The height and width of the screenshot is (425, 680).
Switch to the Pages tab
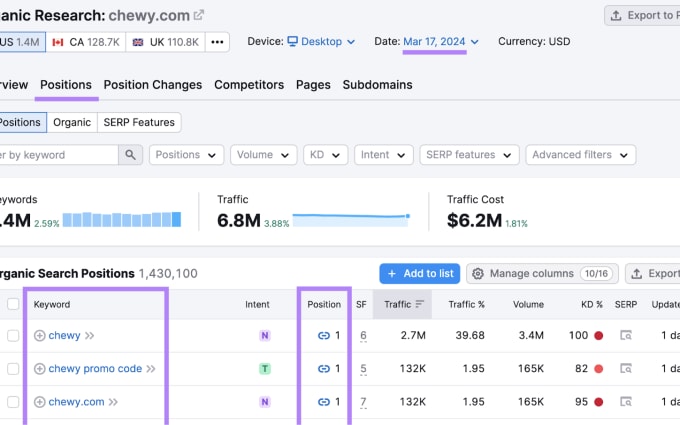pyautogui.click(x=313, y=85)
